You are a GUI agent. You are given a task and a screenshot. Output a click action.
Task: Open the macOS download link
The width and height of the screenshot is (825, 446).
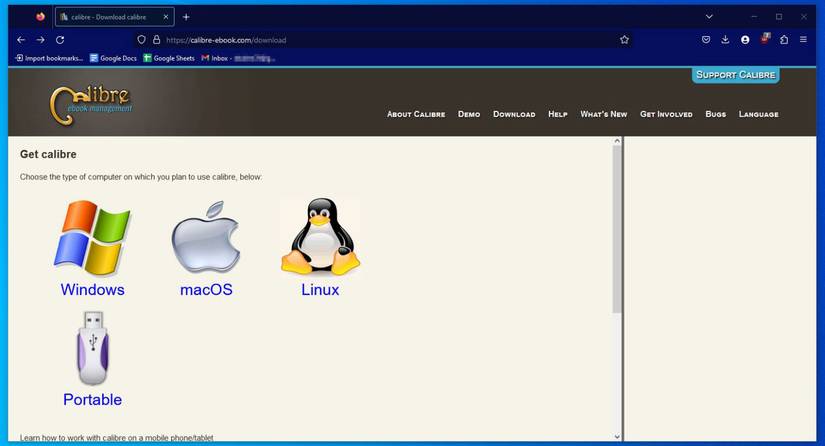click(x=206, y=290)
